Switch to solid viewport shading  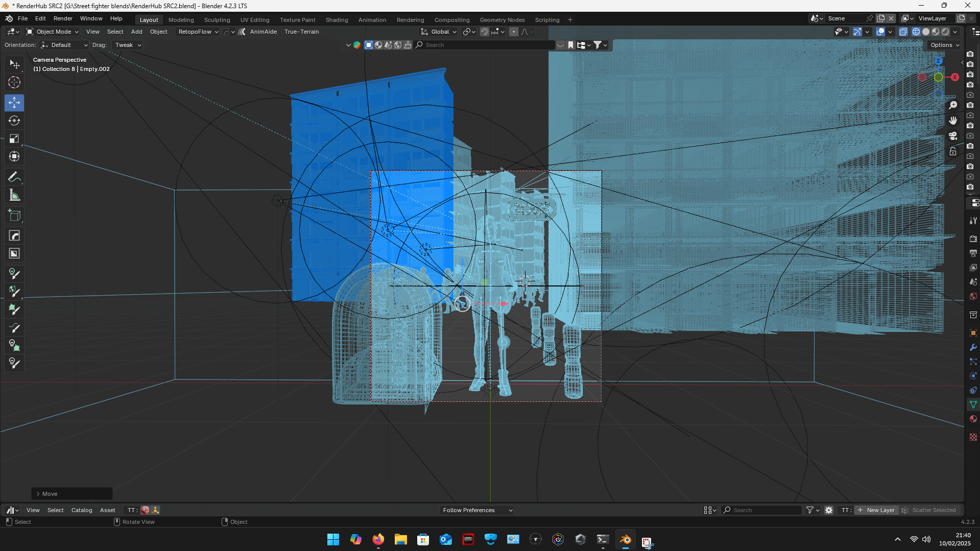[926, 32]
